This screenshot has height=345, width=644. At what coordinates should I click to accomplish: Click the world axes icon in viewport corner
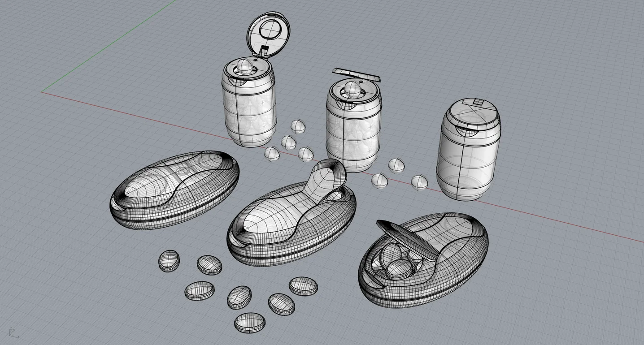tap(14, 333)
